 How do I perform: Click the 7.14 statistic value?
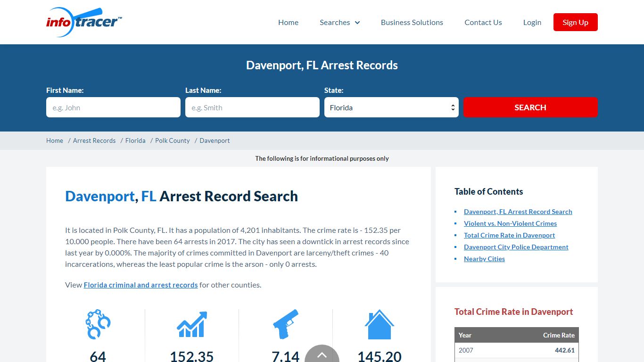coord(286,356)
